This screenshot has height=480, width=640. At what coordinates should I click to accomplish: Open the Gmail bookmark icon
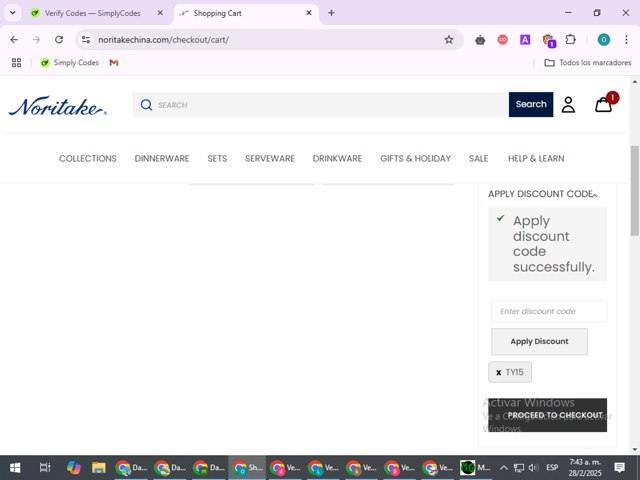click(x=114, y=62)
